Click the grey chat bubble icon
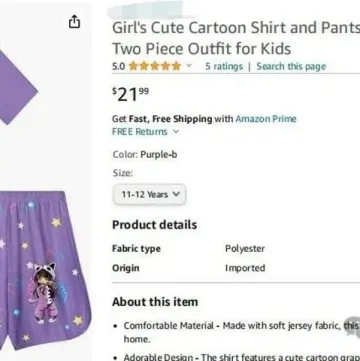360x361 pixels. (x=353, y=327)
